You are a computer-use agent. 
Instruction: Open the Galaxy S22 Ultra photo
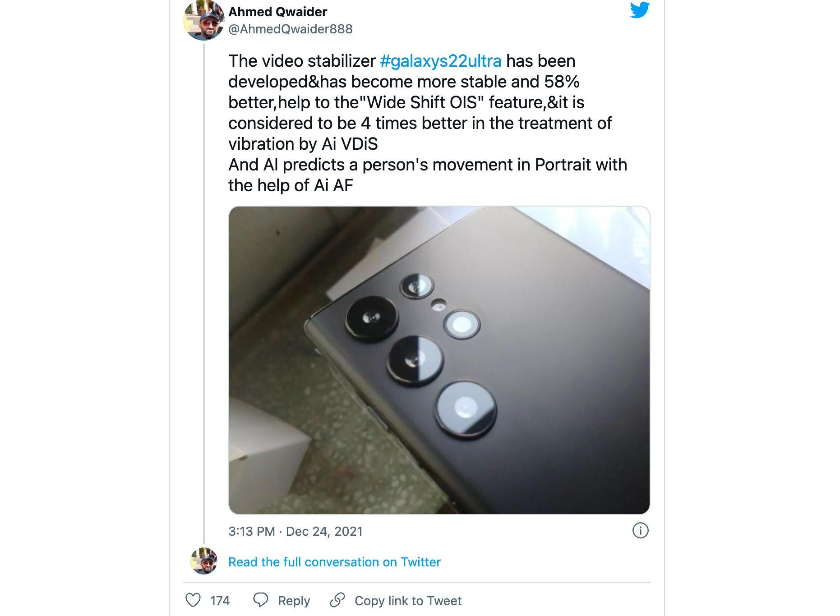439,360
